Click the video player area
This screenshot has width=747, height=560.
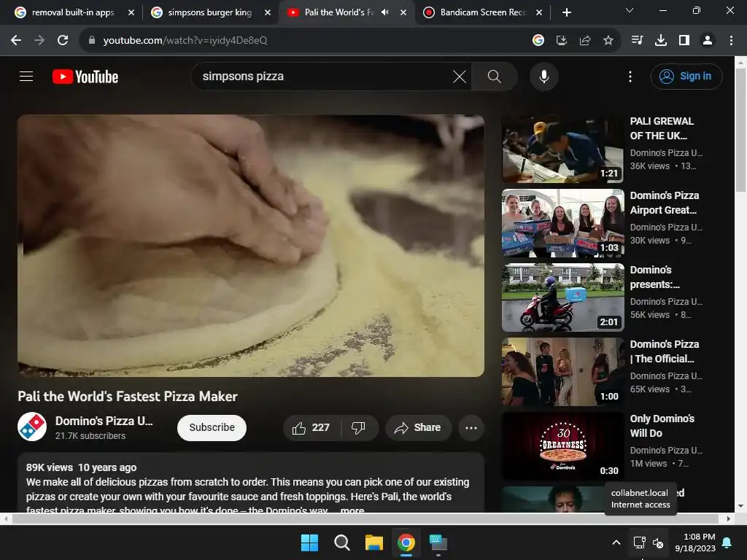(x=251, y=246)
